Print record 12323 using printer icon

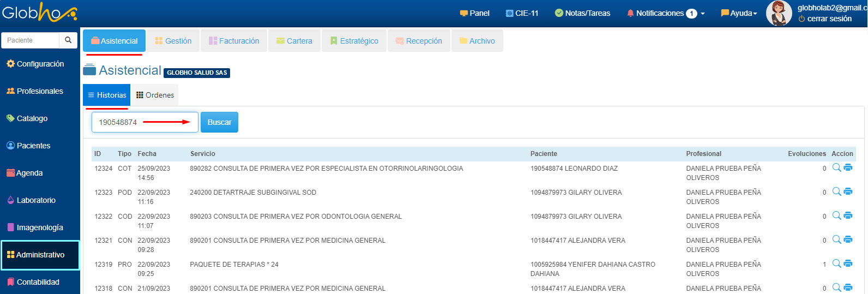pos(848,192)
